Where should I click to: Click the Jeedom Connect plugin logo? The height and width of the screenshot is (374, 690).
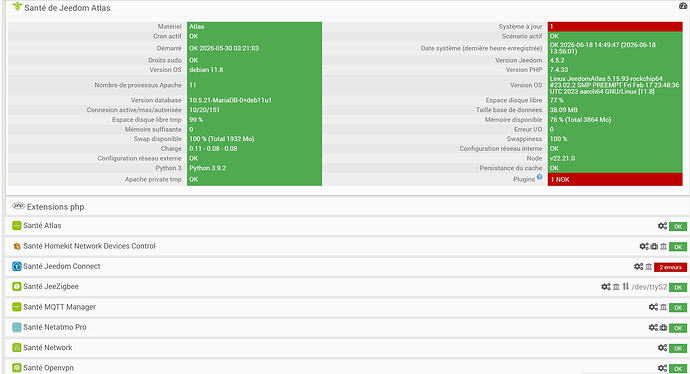click(x=17, y=266)
